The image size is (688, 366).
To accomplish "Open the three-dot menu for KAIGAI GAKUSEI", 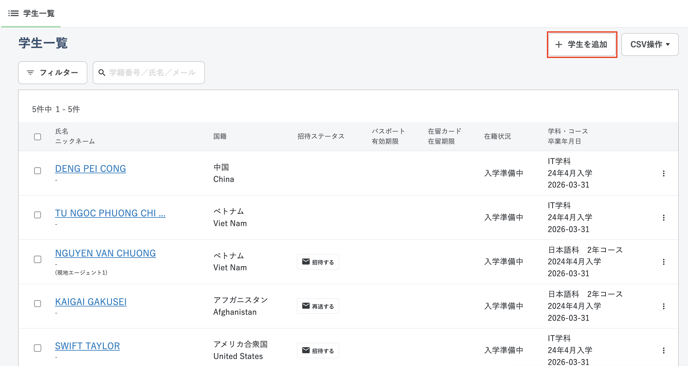I will [x=663, y=306].
